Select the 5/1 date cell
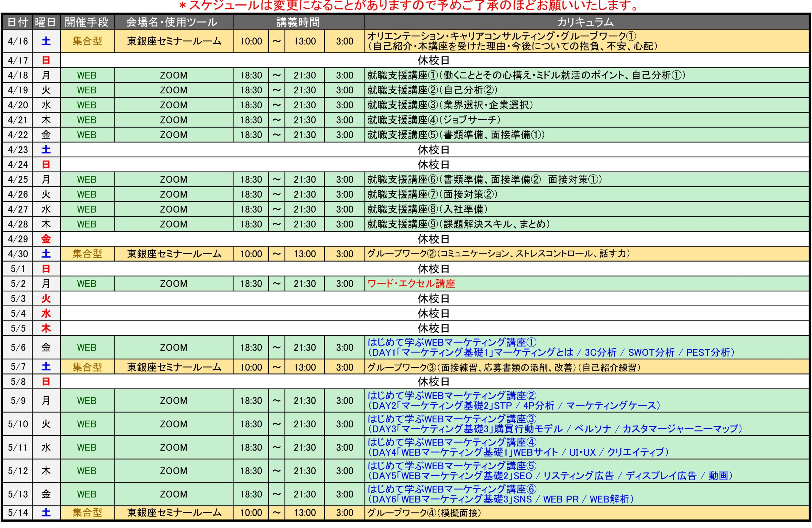Image resolution: width=812 pixels, height=528 pixels. [x=17, y=269]
